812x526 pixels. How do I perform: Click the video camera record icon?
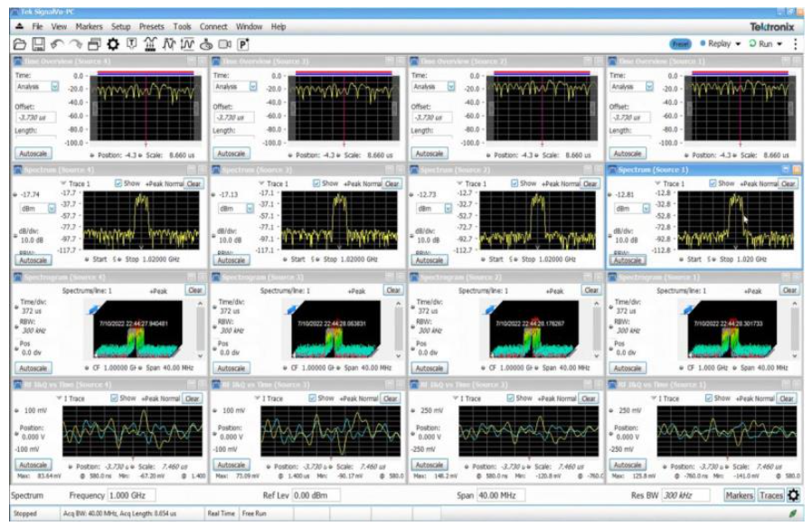tap(225, 44)
